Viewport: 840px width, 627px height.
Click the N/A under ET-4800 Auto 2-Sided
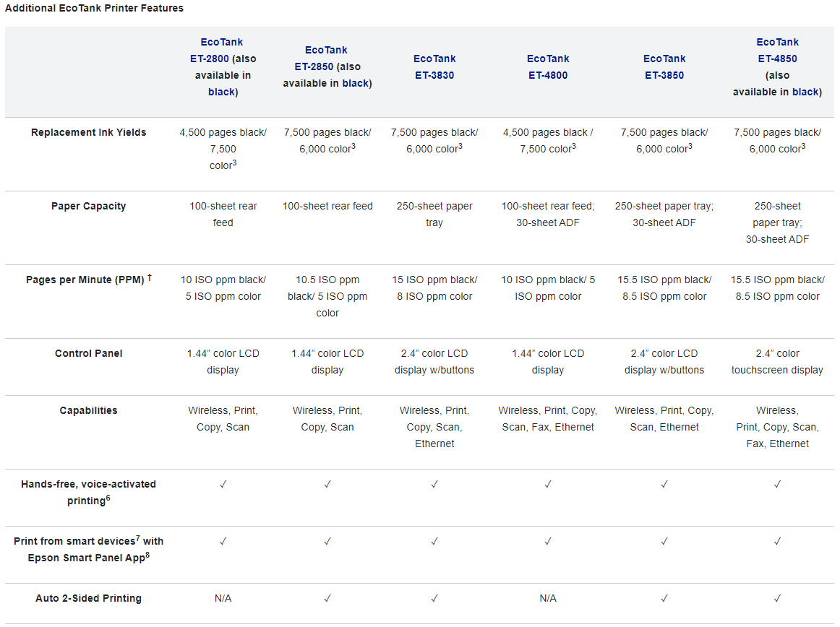(547, 598)
